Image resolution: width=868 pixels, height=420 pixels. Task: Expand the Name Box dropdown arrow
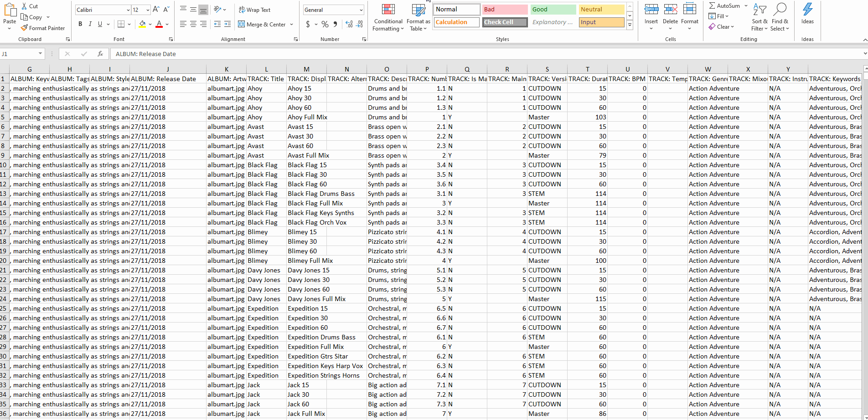[x=40, y=54]
